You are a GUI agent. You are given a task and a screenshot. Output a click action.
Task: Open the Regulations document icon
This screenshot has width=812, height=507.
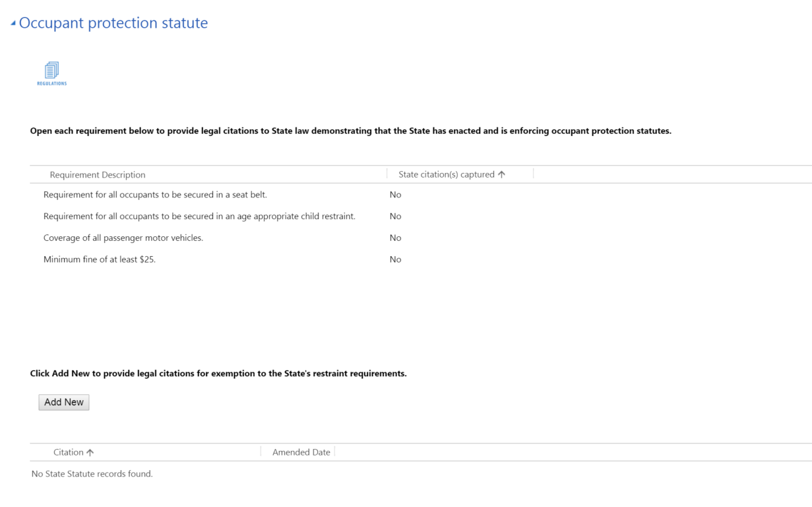51,73
